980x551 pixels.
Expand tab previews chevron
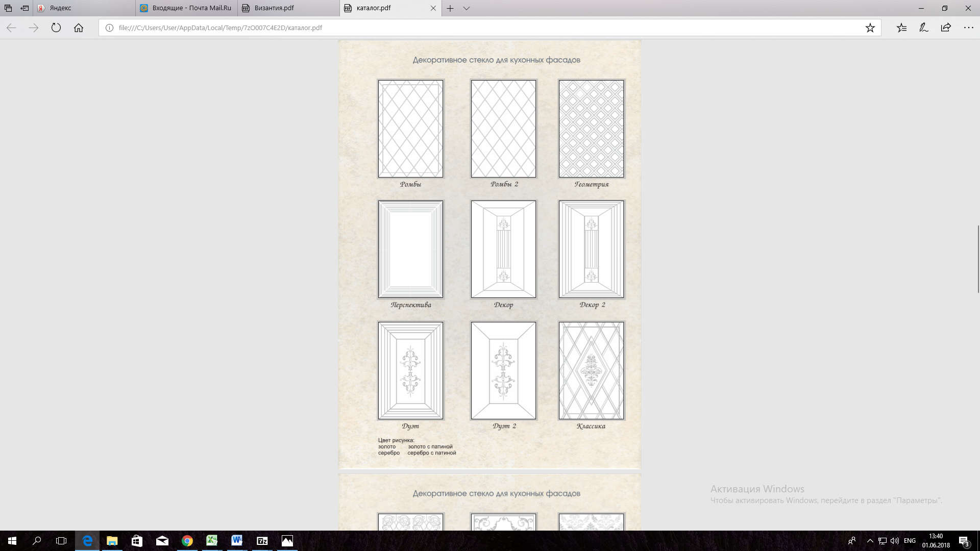[x=467, y=8]
